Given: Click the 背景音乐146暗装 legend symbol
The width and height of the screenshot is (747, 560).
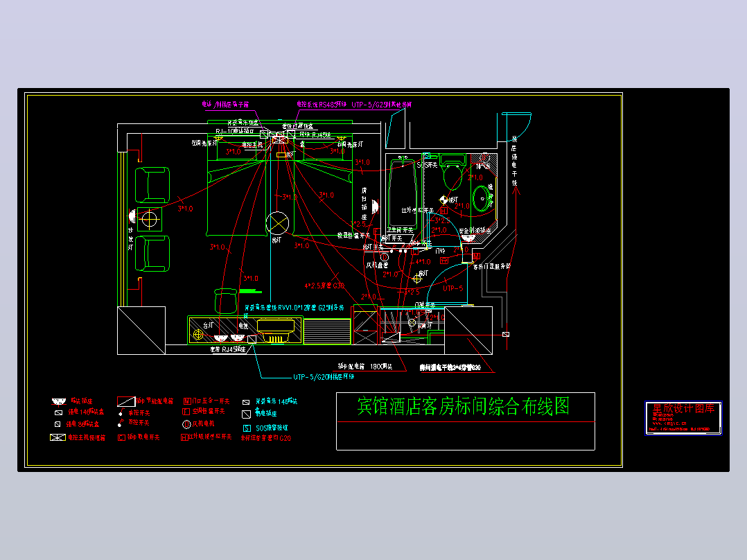Looking at the screenshot, I should point(246,402).
